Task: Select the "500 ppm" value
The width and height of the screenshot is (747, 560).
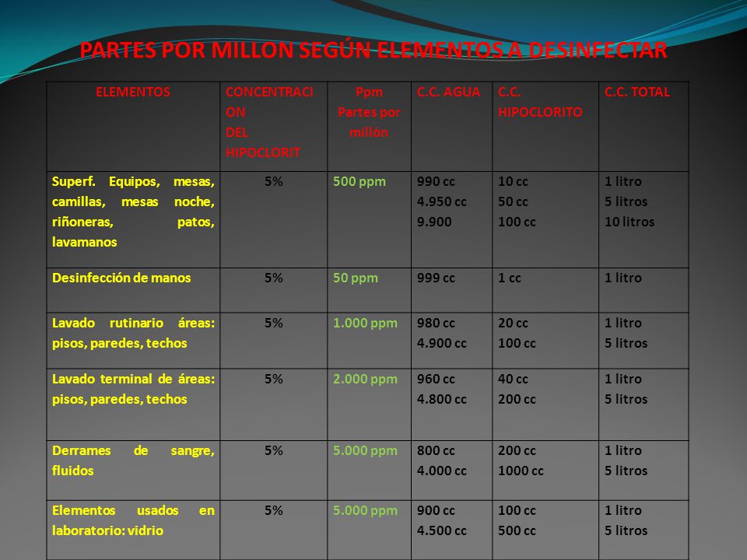Action: tap(359, 182)
